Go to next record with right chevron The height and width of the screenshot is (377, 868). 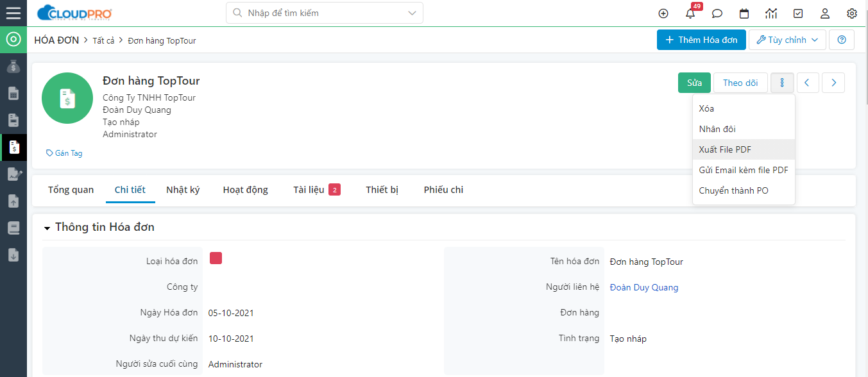(833, 83)
